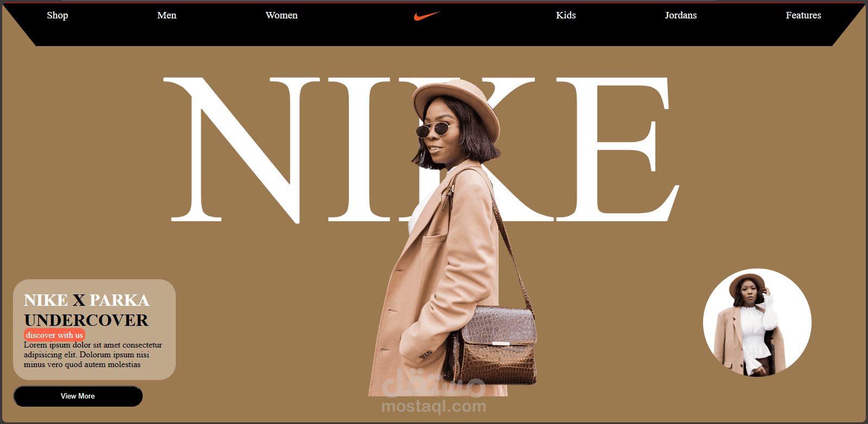Click Features in the top navigation
868x424 pixels.
coord(803,15)
